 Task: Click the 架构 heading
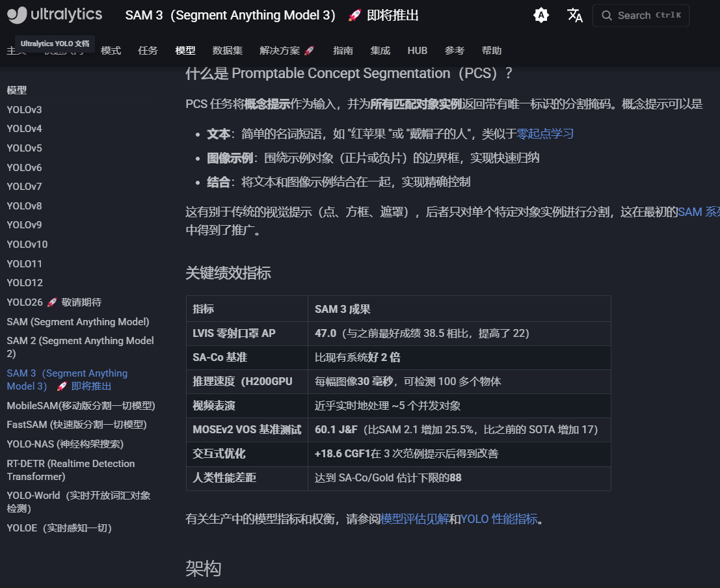point(204,568)
